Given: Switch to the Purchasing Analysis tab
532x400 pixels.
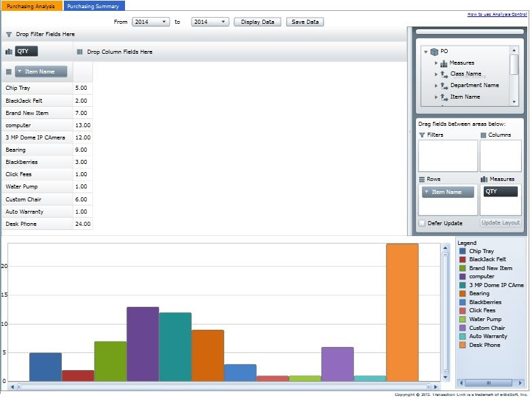Looking at the screenshot, I should (x=31, y=5).
